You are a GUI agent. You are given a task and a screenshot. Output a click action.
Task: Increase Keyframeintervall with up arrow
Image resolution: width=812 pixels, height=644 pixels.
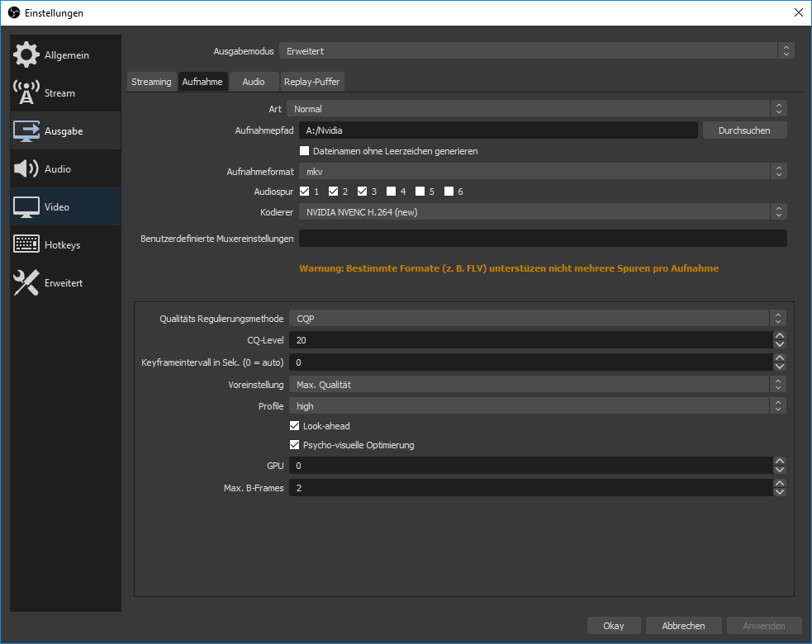(x=780, y=358)
